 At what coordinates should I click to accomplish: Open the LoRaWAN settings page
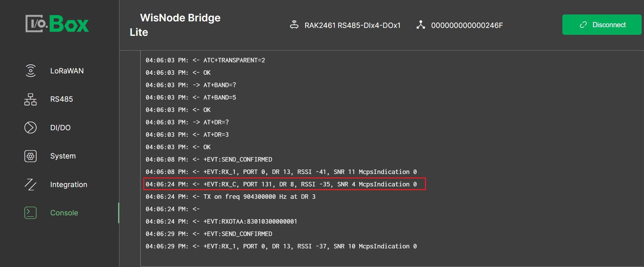(x=66, y=71)
